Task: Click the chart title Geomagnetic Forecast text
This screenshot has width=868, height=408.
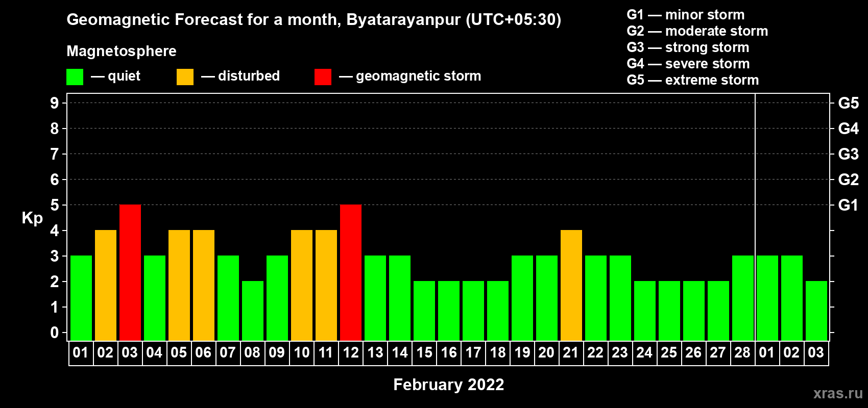Action: pos(314,20)
